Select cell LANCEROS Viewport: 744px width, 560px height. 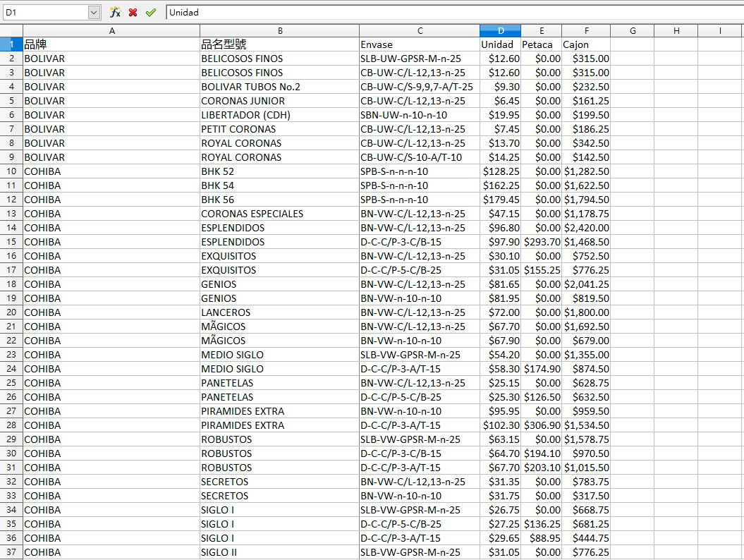[x=279, y=312]
